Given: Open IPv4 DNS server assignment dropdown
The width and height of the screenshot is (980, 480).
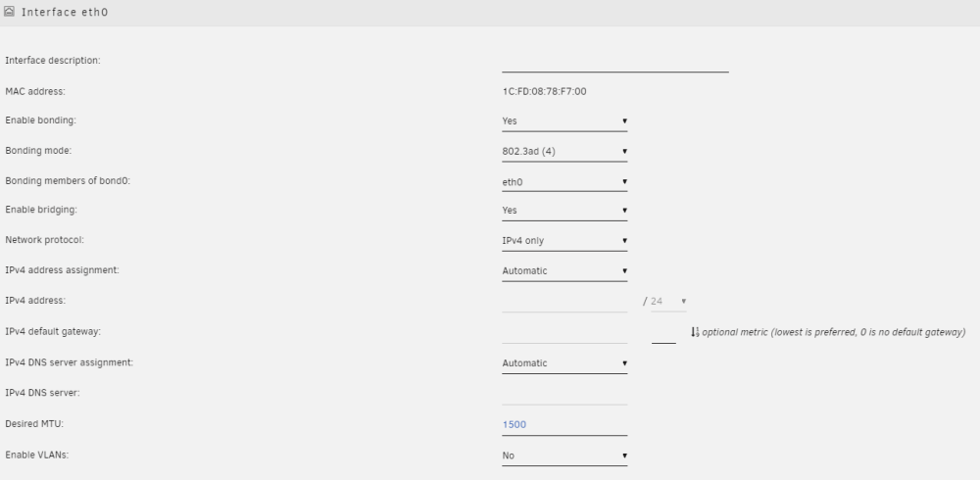Looking at the screenshot, I should click(564, 363).
